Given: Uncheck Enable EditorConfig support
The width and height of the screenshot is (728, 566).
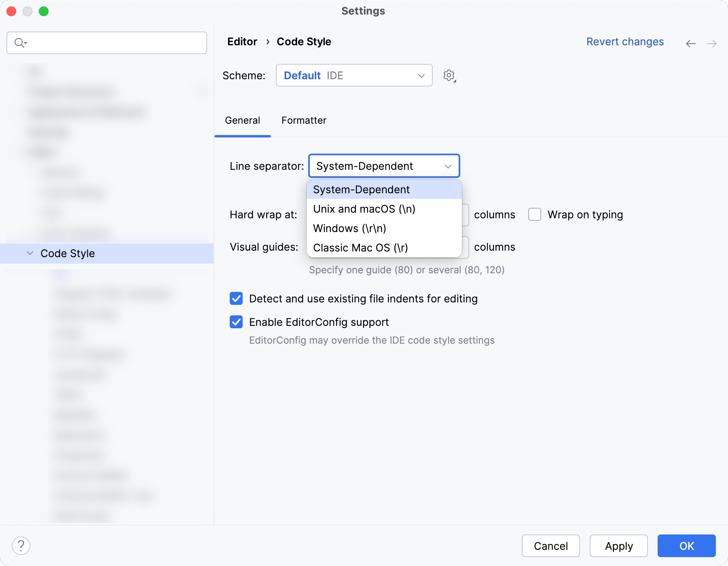Looking at the screenshot, I should [236, 322].
